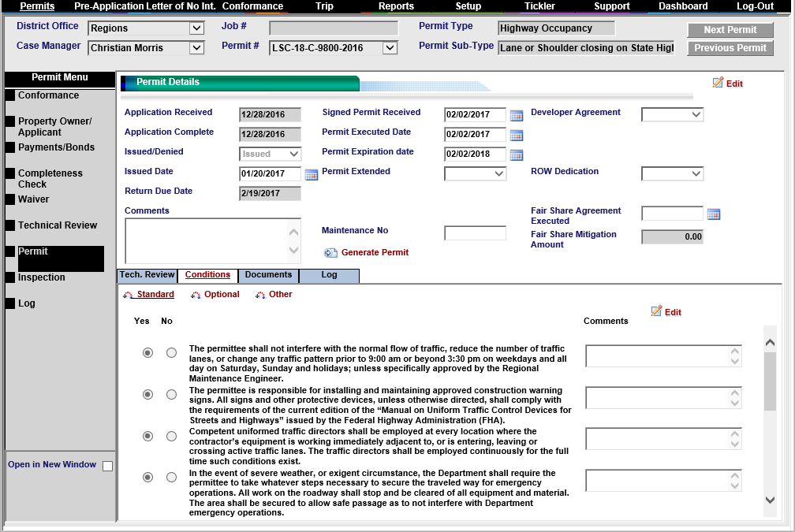Click the Next Permit button

click(730, 30)
